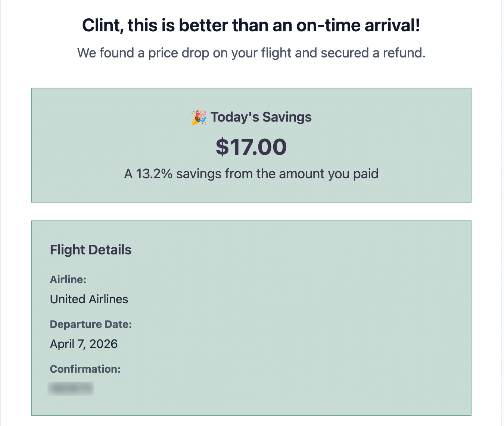Click the party popper emoji
Viewport: 504px width, 426px height.
(x=199, y=118)
